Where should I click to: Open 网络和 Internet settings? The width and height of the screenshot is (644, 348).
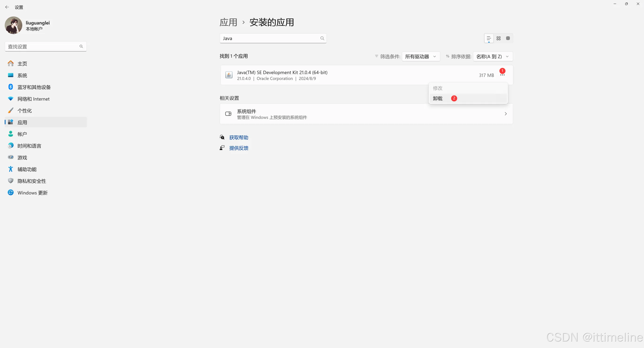(34, 99)
